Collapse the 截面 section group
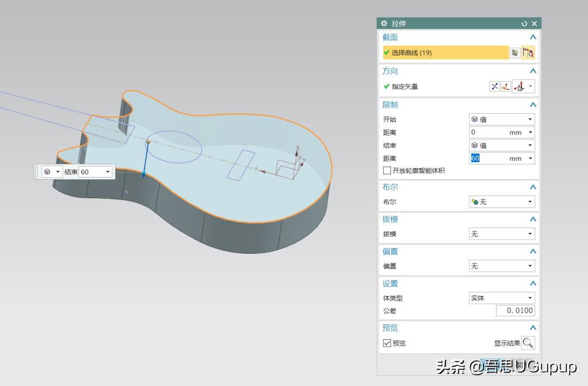The width and height of the screenshot is (588, 386). (x=532, y=37)
